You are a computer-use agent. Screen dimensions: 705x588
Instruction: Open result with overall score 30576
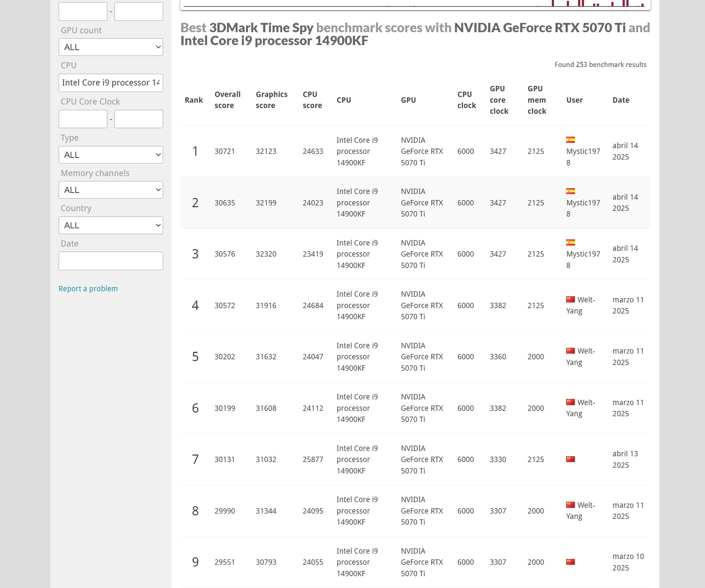click(225, 254)
